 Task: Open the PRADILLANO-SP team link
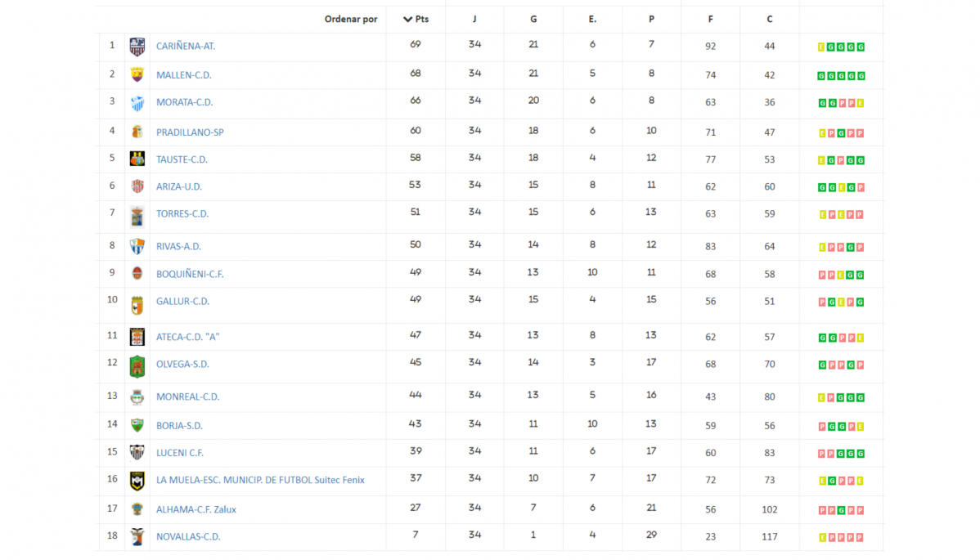(190, 132)
